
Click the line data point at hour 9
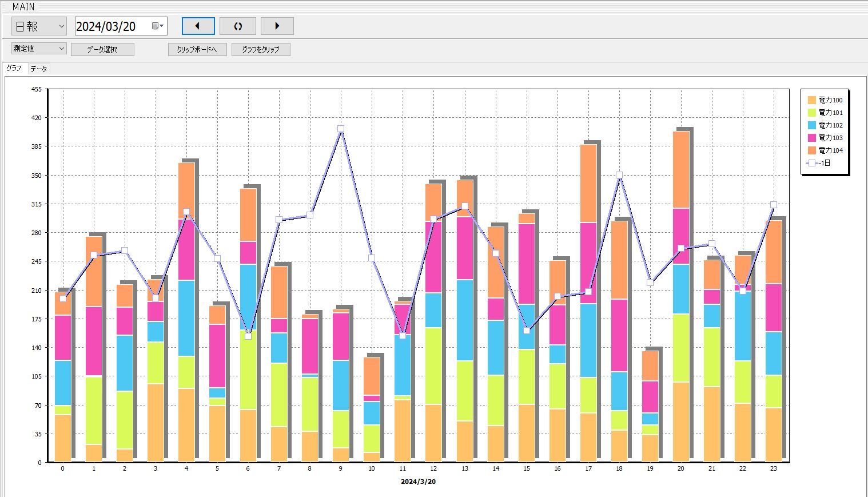[341, 129]
